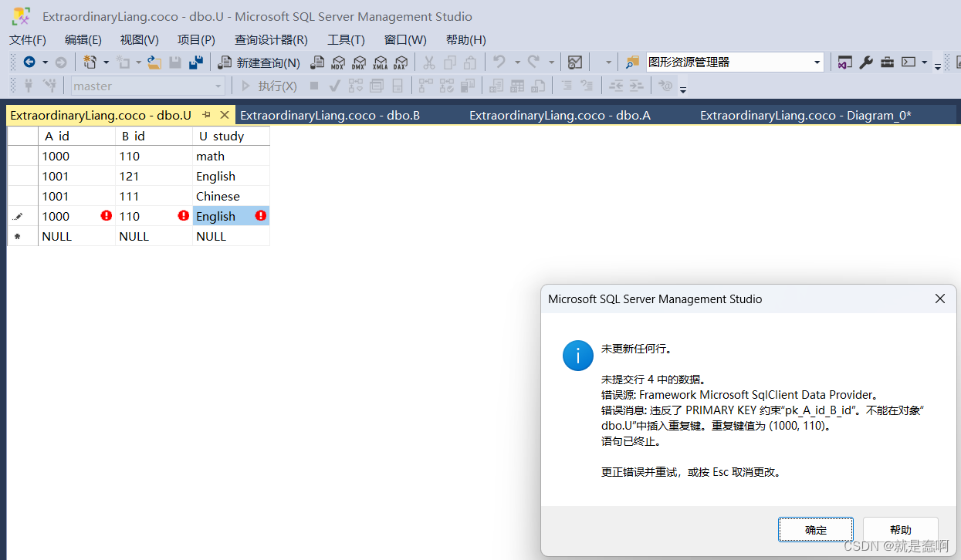The height and width of the screenshot is (560, 961).
Task: Click the Connect plug icon
Action: click(29, 86)
